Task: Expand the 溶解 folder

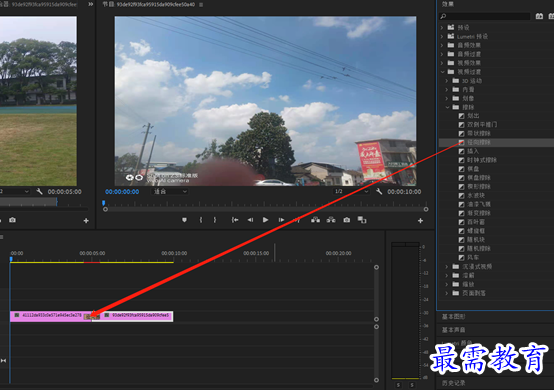Action: coord(447,276)
